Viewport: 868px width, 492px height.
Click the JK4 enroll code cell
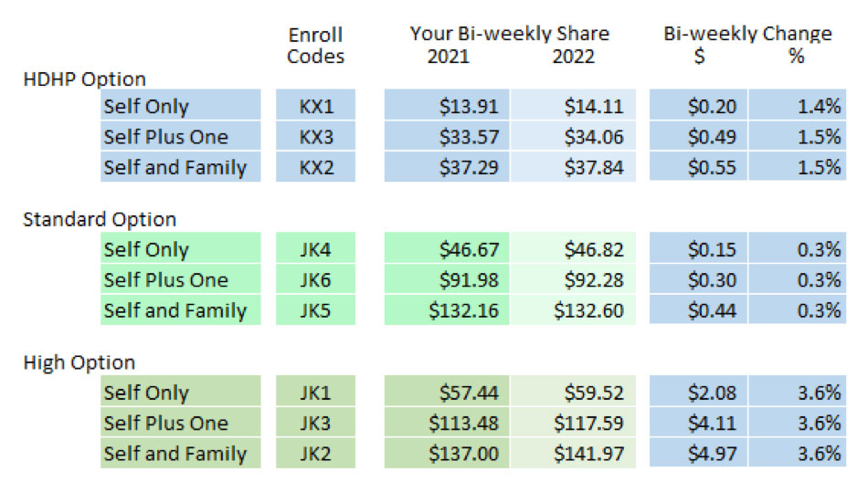pyautogui.click(x=315, y=248)
